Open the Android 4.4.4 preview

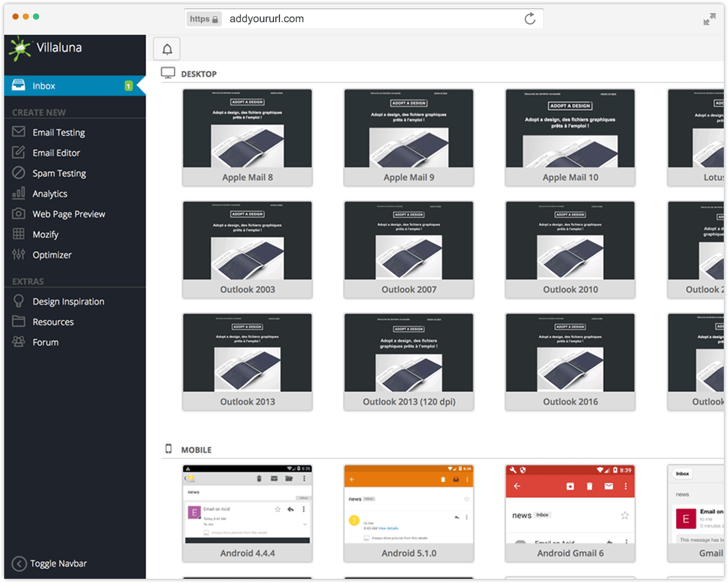click(x=248, y=513)
